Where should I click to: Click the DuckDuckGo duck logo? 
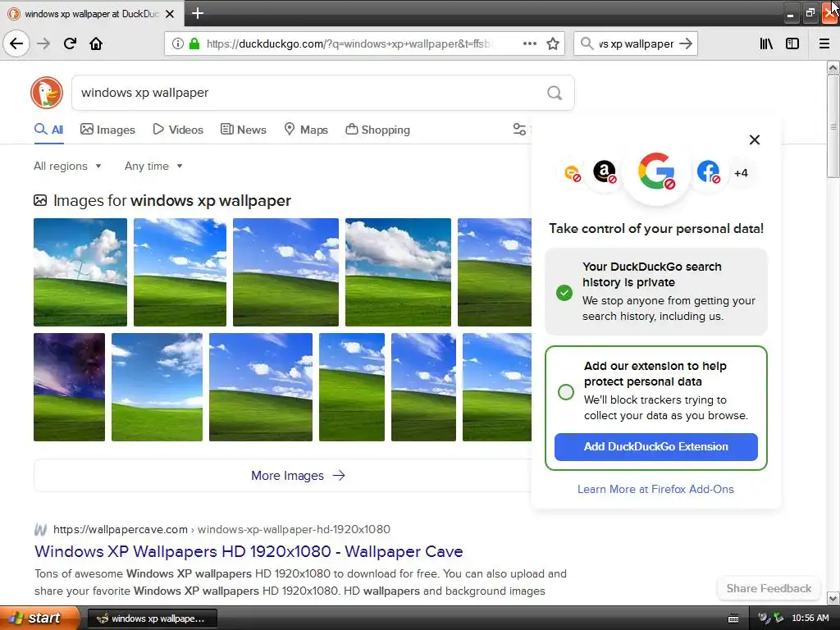tap(47, 93)
